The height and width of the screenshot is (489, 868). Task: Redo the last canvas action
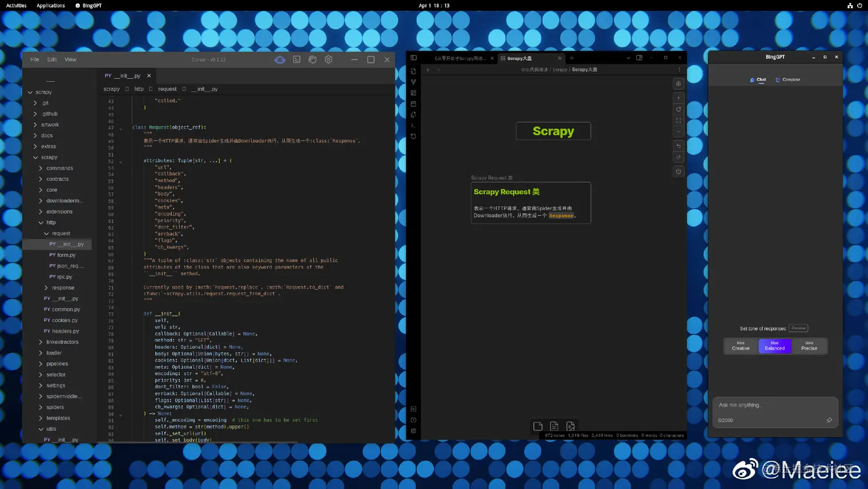pos(679,157)
